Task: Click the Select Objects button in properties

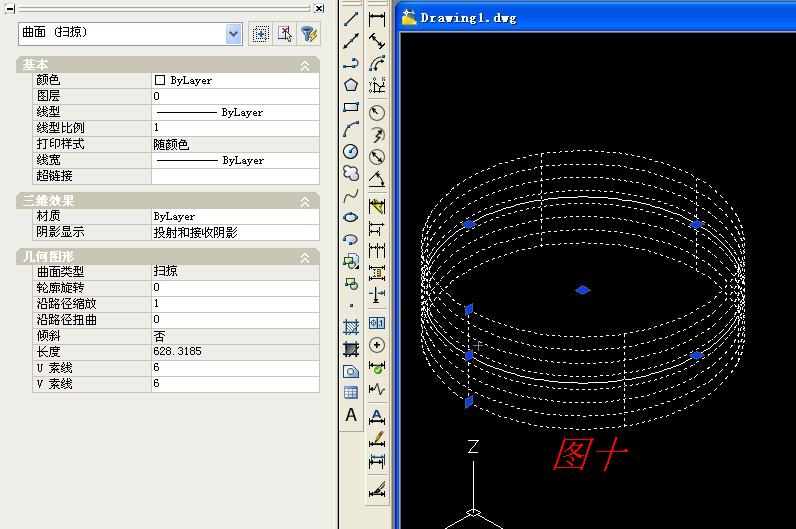Action: point(285,34)
